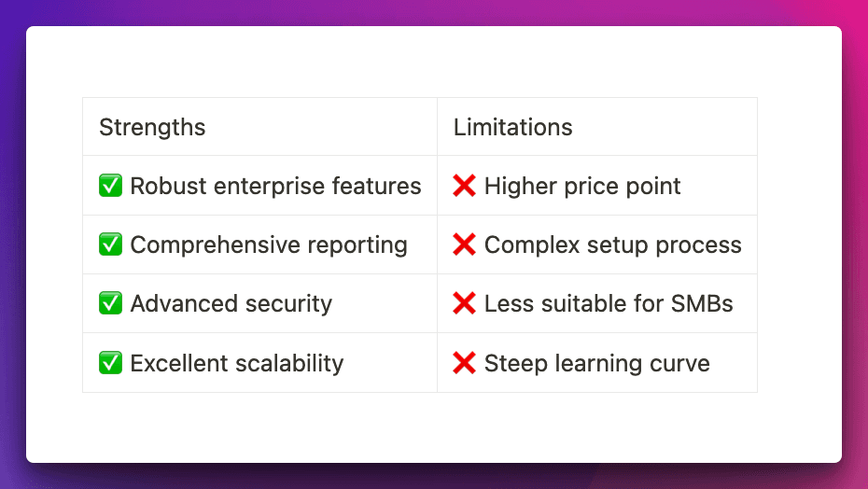The image size is (868, 489).
Task: Click the "Advanced security" text
Action: coord(231,303)
